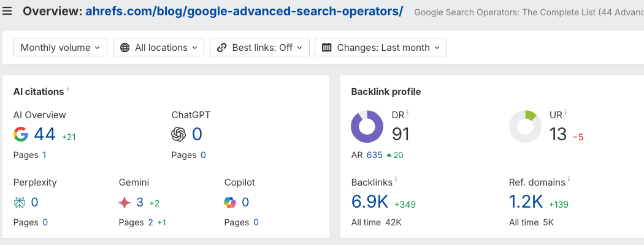This screenshot has height=245, width=644.
Task: Click the Backlink profile heading
Action: pyautogui.click(x=386, y=92)
